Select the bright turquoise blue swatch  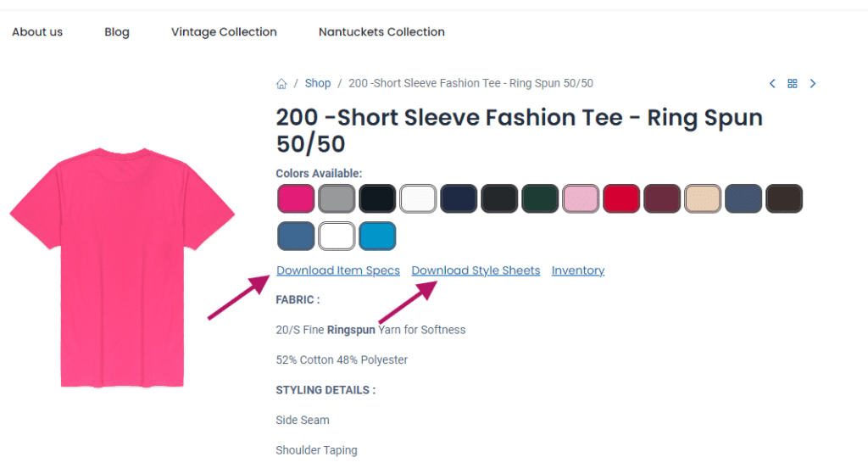377,236
